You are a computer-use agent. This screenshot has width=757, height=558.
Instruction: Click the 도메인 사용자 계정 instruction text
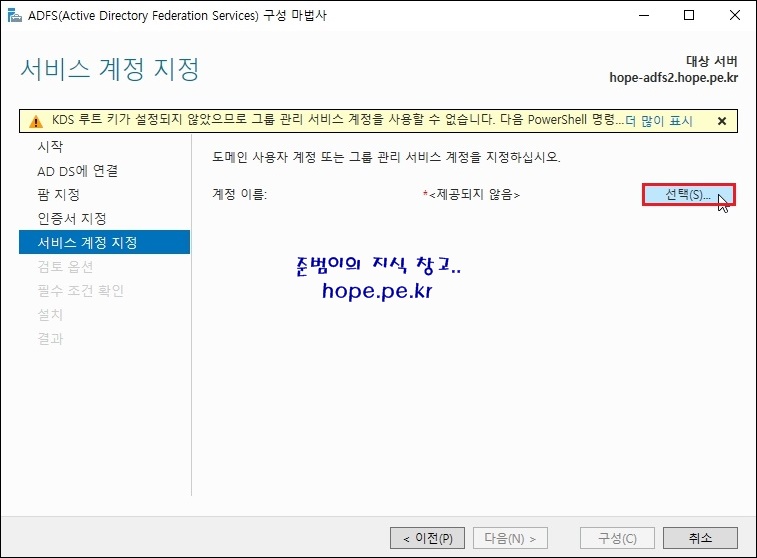point(386,157)
